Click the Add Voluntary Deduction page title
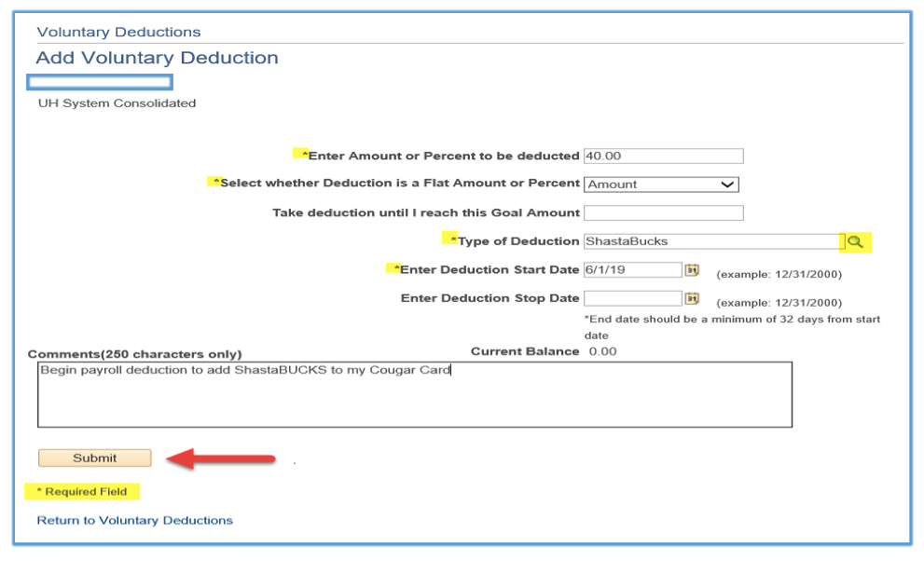This screenshot has width=924, height=561. coord(157,57)
